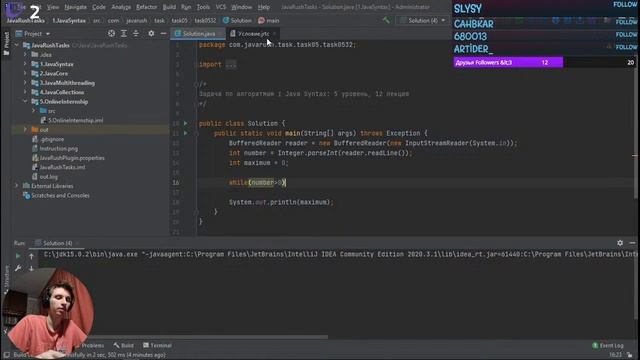Hide the Run panel with minus icon

click(x=632, y=243)
